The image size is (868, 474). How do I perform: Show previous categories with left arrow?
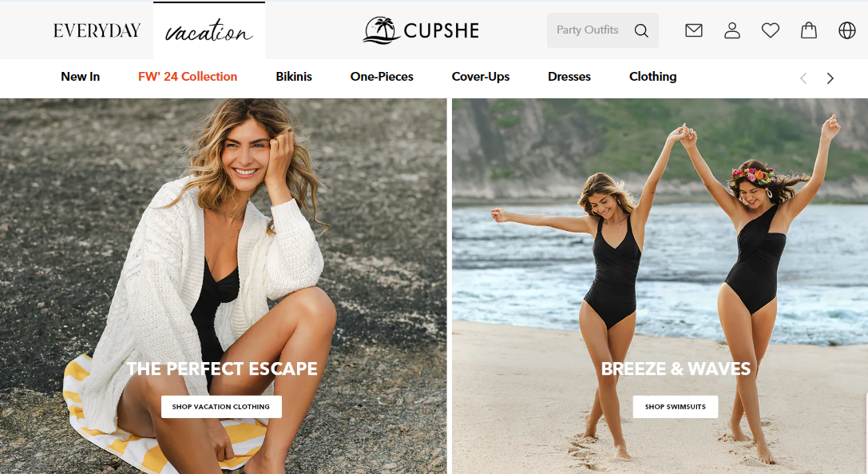(803, 78)
